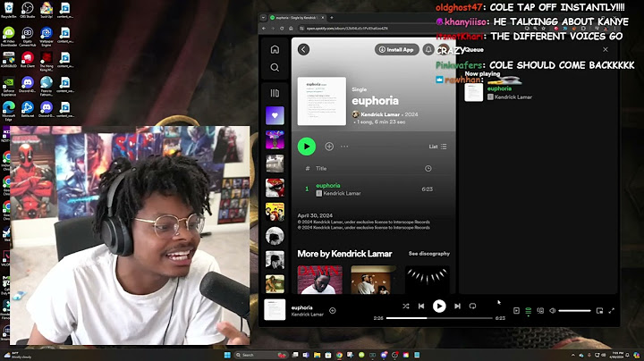
Task: Open the single's euphoria cover art
Action: [322, 101]
